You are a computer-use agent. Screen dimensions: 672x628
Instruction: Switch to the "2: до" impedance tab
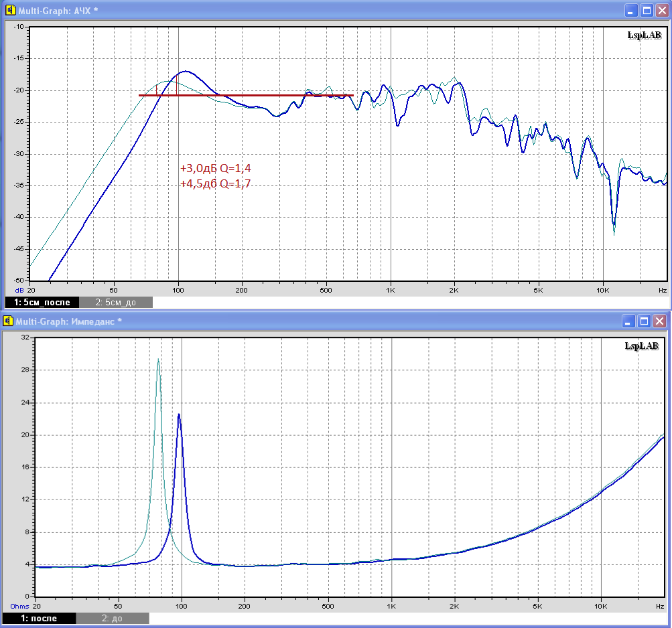coord(112,618)
